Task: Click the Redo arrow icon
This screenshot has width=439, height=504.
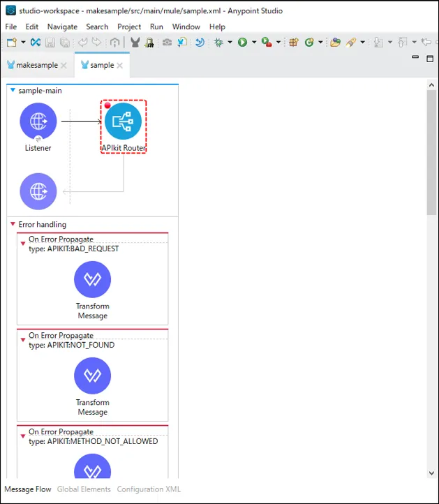Action: [96, 42]
